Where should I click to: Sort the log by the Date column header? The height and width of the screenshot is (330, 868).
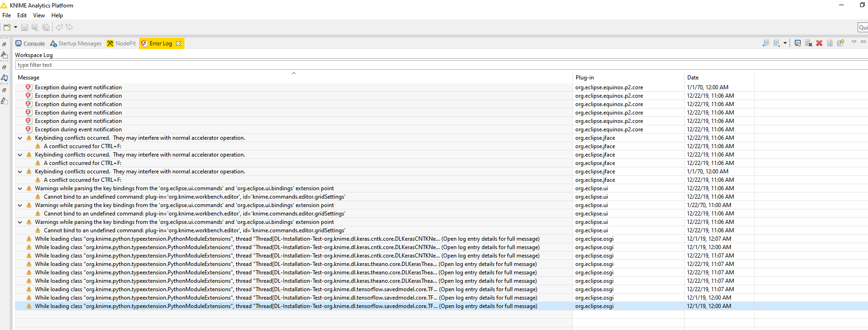[719, 78]
